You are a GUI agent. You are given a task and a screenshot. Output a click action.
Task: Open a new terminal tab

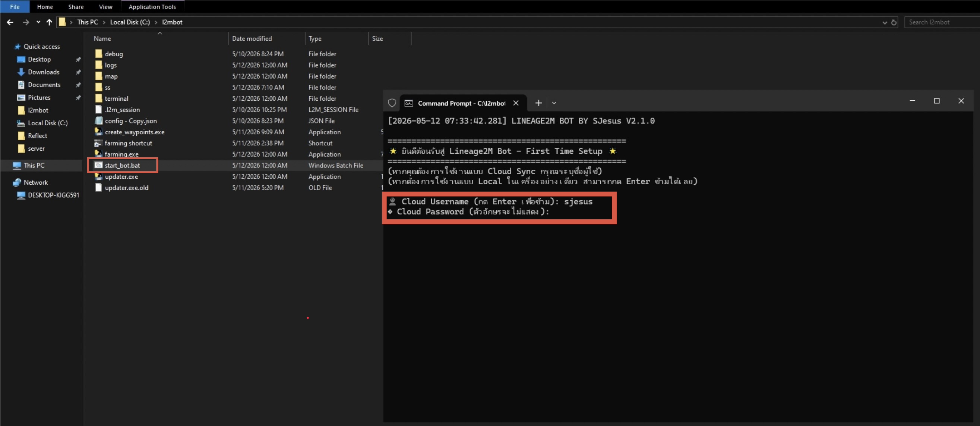coord(538,103)
